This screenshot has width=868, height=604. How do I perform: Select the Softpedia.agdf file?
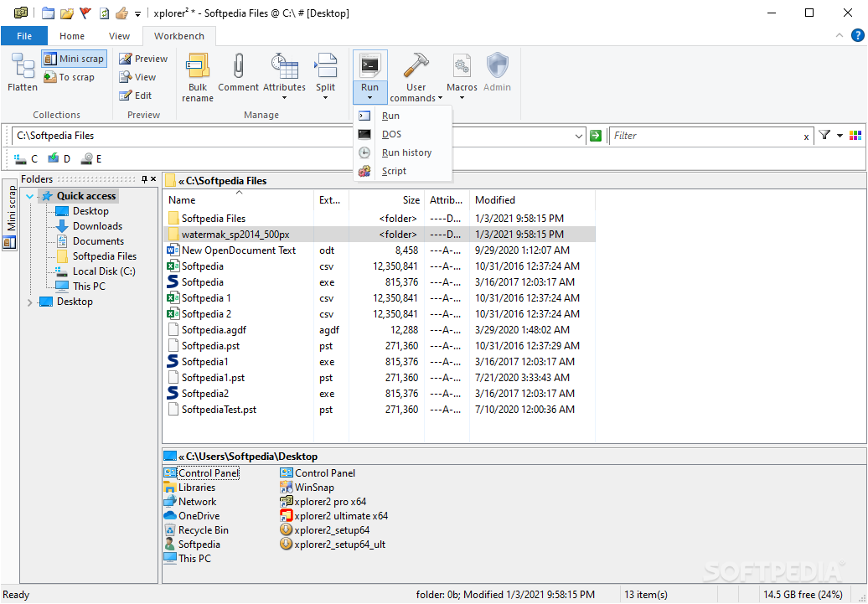point(214,330)
